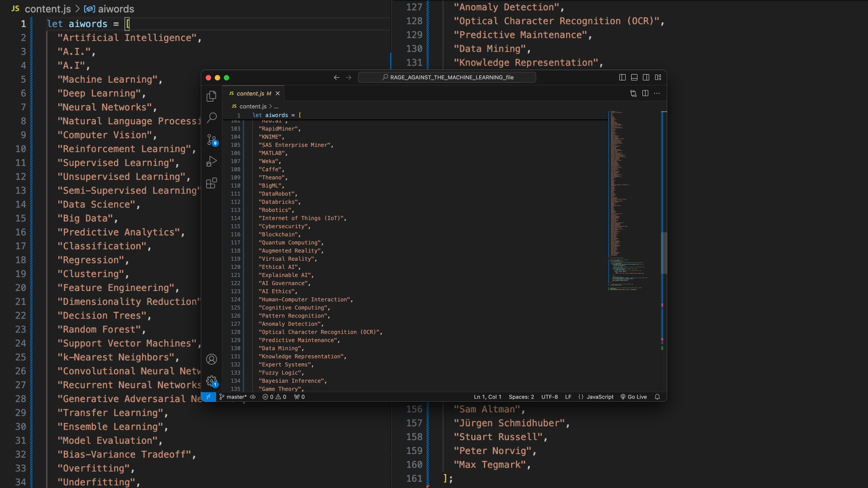Image resolution: width=868 pixels, height=488 pixels.
Task: Click "Explainable AI" on line 121
Action: [x=284, y=275]
